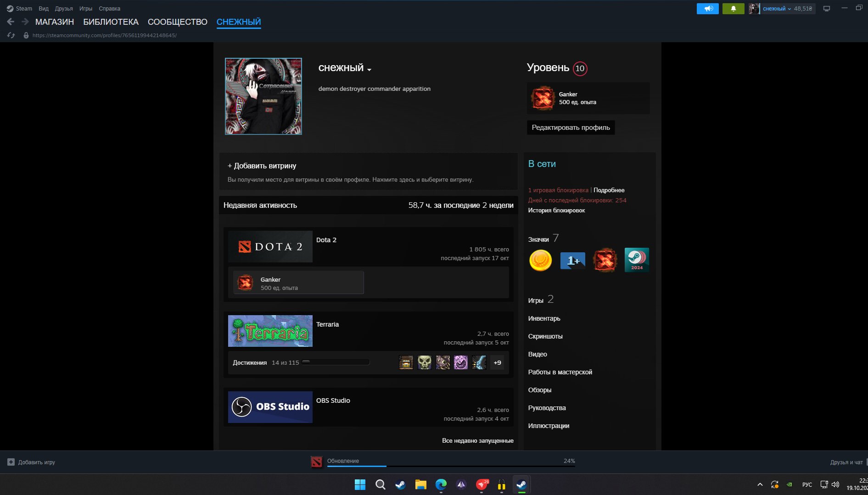Click the Dota 2 update progress bar
Viewport: 868px width, 495px height.
[x=450, y=466]
